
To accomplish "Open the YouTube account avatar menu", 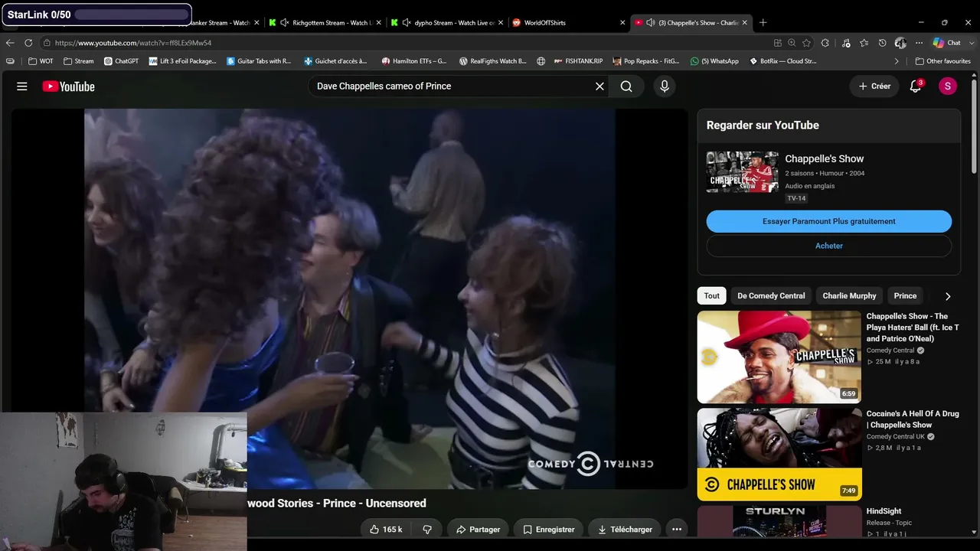I will 948,86.
